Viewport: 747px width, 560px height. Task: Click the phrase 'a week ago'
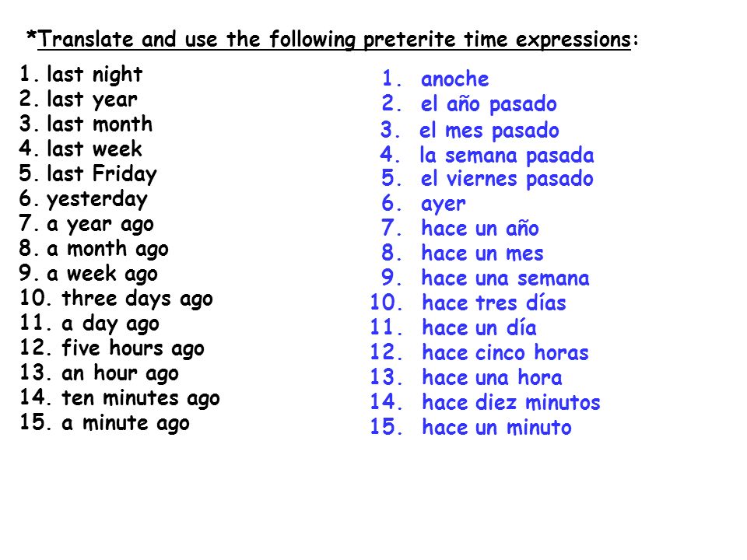(x=103, y=275)
